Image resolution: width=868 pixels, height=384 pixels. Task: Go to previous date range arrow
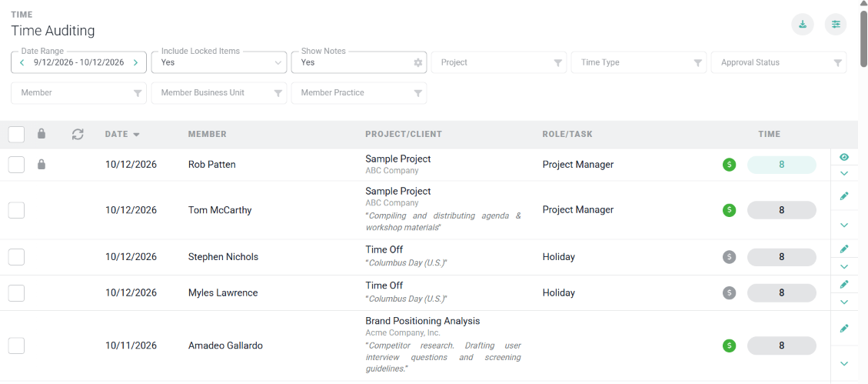[22, 62]
